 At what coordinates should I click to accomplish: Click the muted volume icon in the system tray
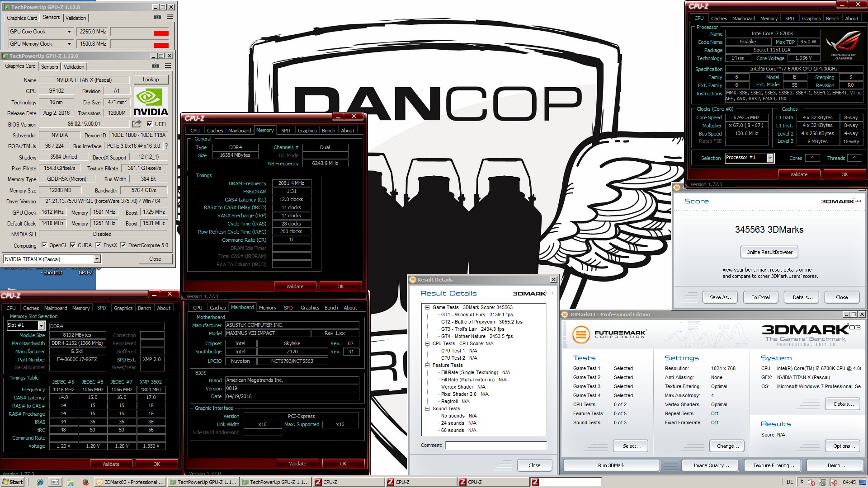811,482
